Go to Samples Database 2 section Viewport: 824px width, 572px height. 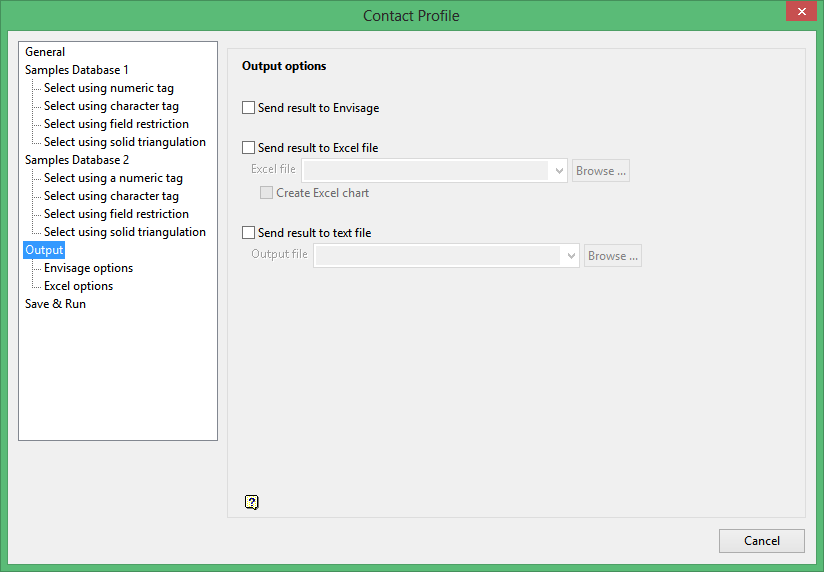coord(77,160)
